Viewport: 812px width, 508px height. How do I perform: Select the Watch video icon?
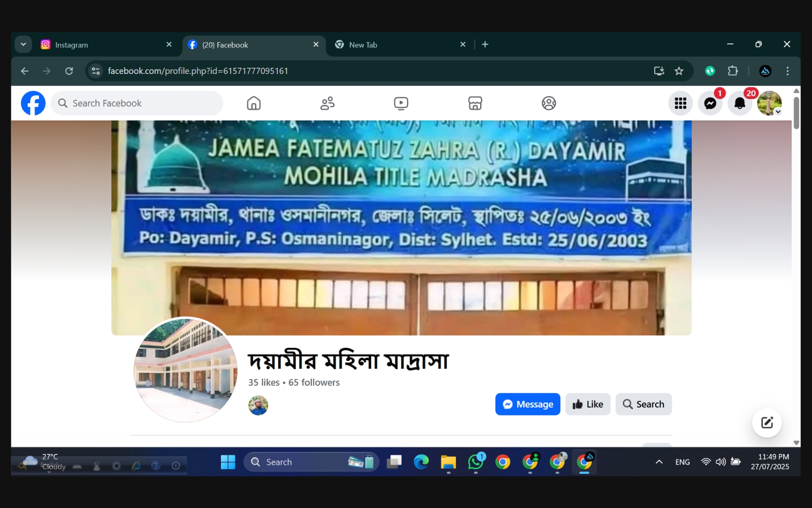401,103
